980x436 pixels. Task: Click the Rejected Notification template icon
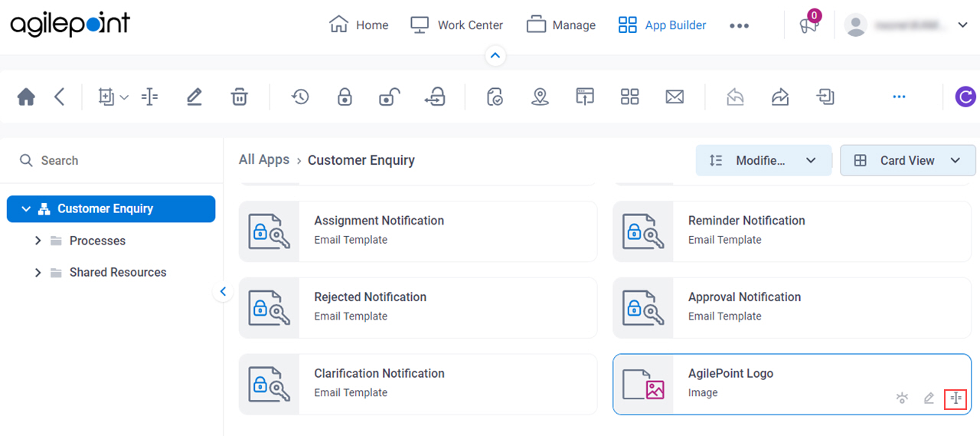(x=269, y=308)
